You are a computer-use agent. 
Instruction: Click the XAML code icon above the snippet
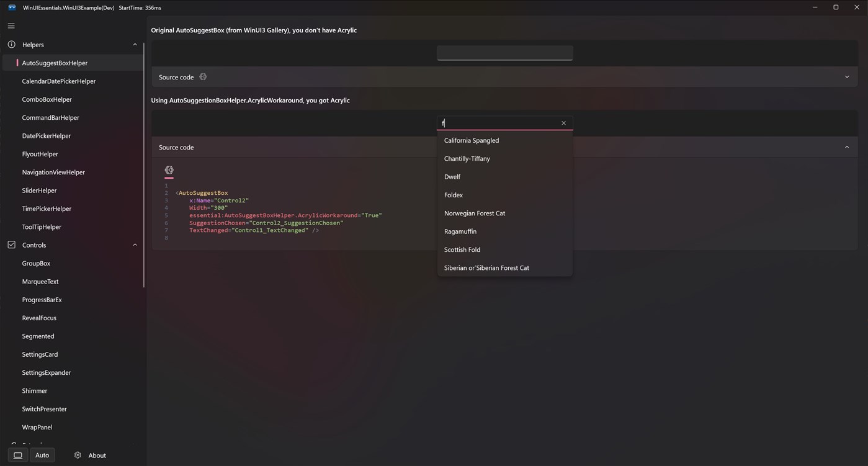click(169, 170)
